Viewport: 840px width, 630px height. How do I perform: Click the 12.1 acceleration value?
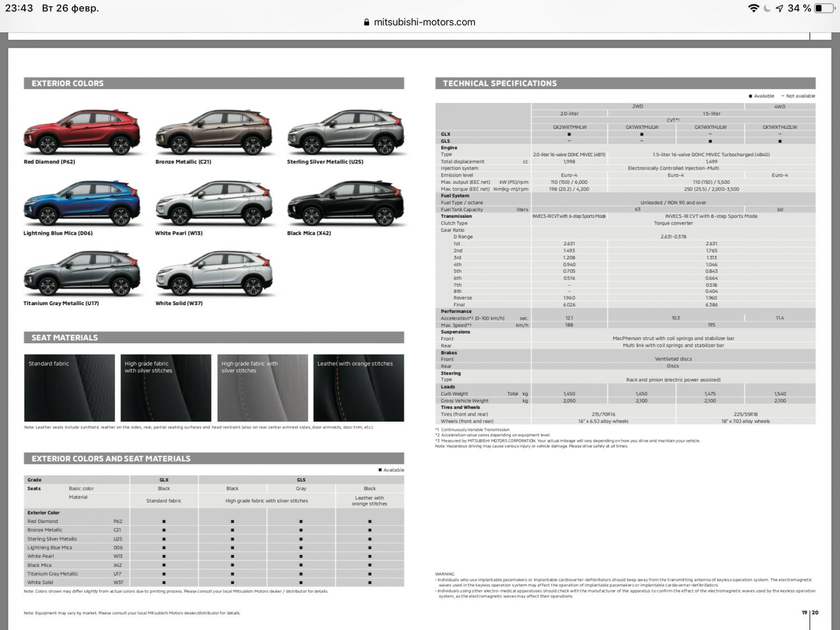tap(569, 318)
